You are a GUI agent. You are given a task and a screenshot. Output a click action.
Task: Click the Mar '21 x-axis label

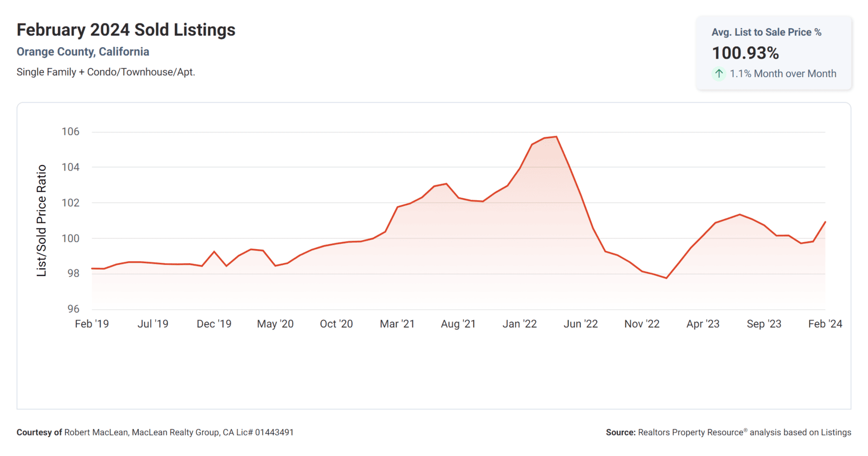[x=397, y=324]
